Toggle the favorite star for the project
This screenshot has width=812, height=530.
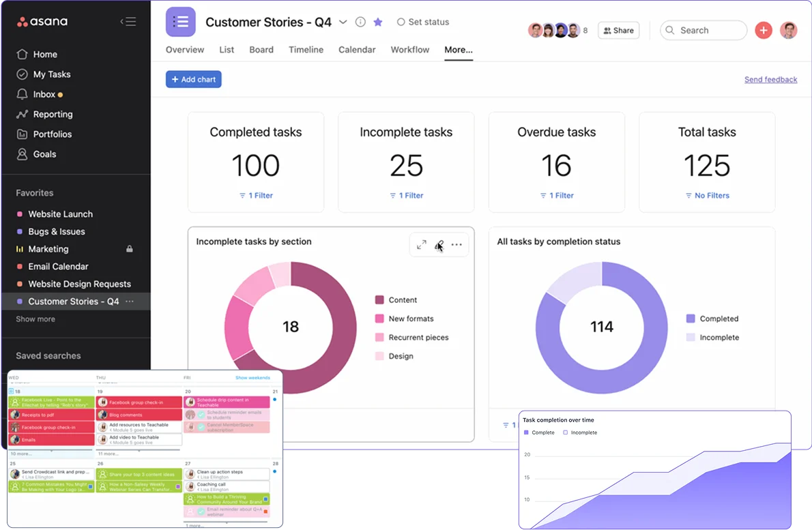(378, 22)
